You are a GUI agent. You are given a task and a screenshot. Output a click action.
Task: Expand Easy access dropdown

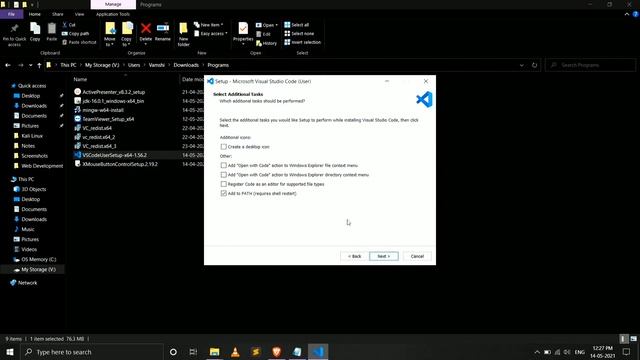211,33
